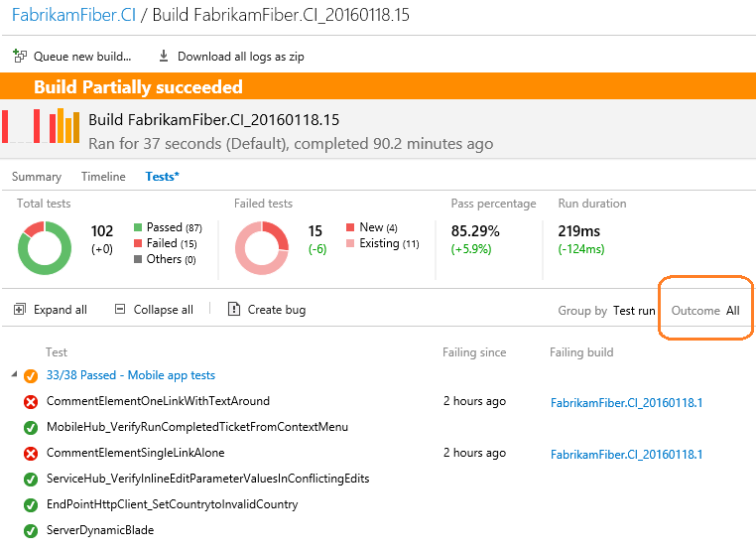Image resolution: width=756 pixels, height=554 pixels.
Task: Click the 85.29% pass percentage value
Action: click(475, 231)
